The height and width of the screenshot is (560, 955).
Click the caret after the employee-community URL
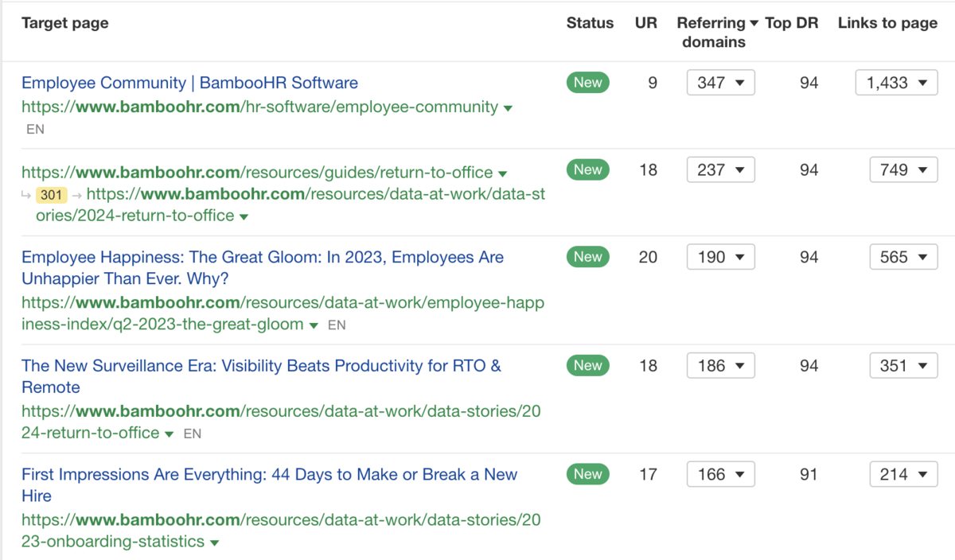[x=508, y=108]
